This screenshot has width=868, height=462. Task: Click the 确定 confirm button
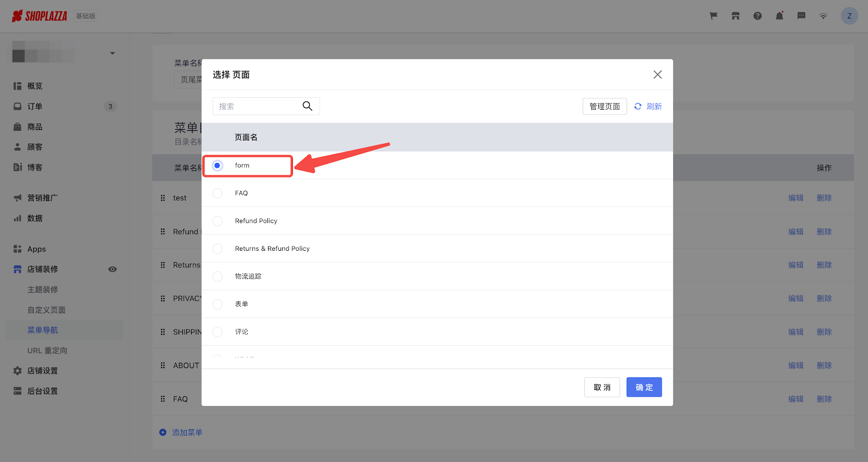click(644, 387)
